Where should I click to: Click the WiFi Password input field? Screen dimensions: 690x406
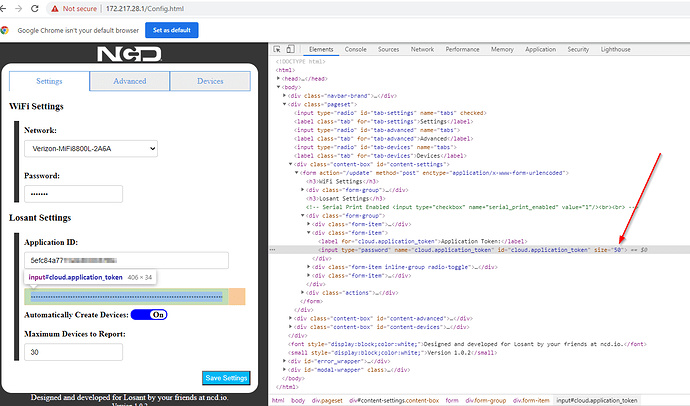pos(73,194)
